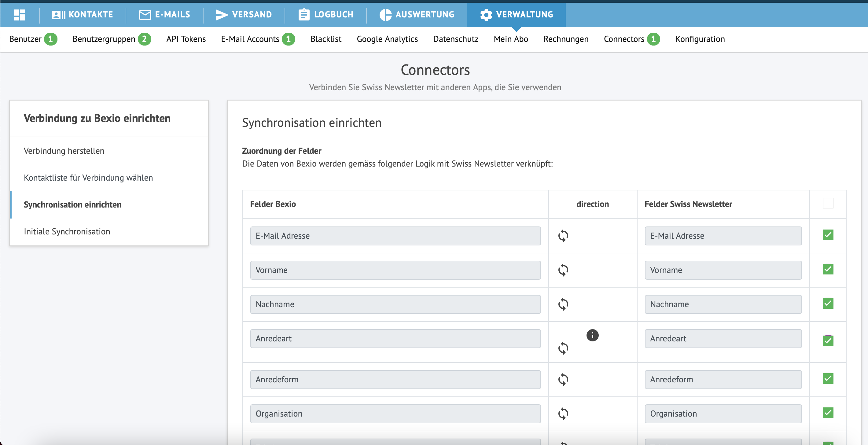
Task: Open the Kontakte main menu
Action: click(x=83, y=14)
